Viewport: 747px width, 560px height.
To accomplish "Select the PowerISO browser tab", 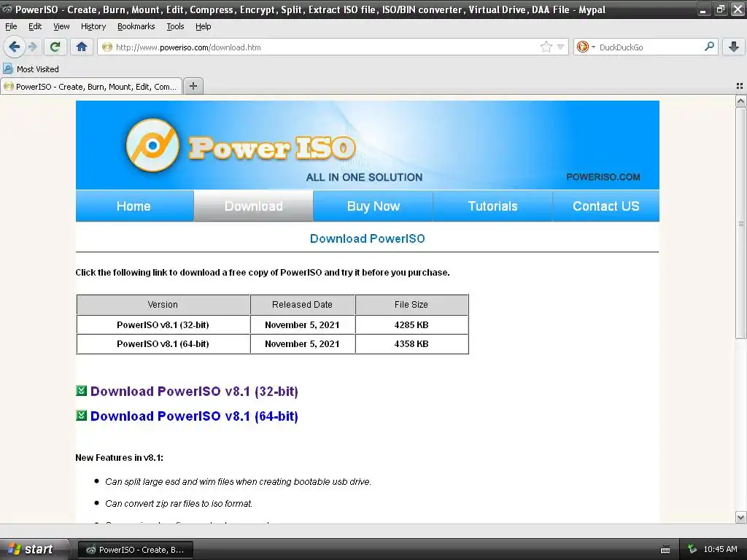I will click(91, 87).
